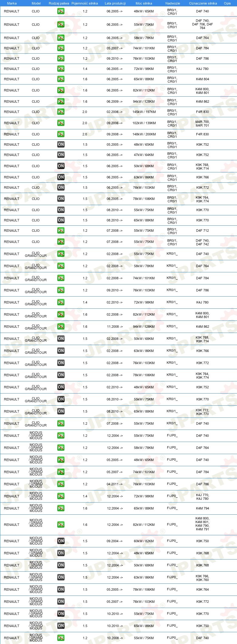This screenshot has width=237, height=644.
Task: Click the 'K4J 770, K4J 780' engine code
Action: [x=202, y=497]
